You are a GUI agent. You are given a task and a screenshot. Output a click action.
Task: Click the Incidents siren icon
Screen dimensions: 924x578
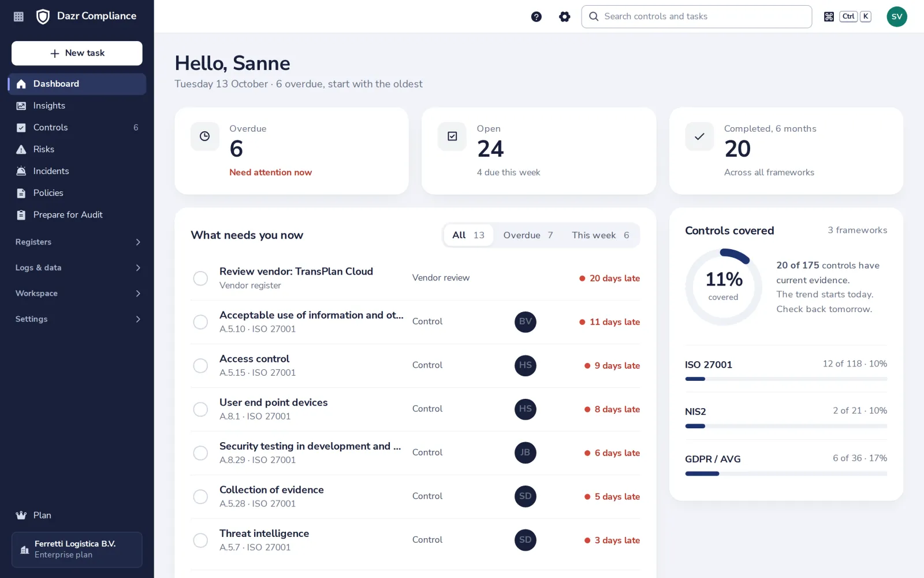(21, 171)
